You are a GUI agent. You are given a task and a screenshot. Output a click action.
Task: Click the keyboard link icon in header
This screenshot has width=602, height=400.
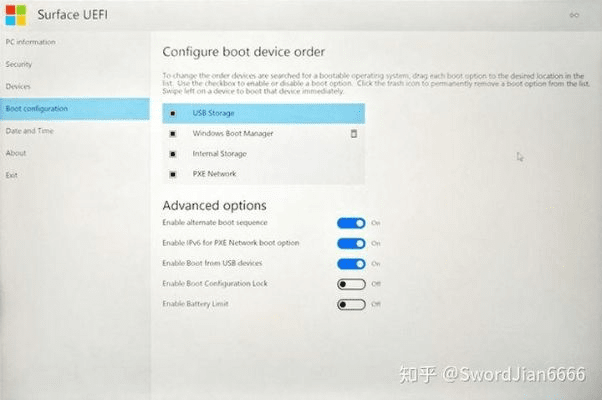point(574,15)
